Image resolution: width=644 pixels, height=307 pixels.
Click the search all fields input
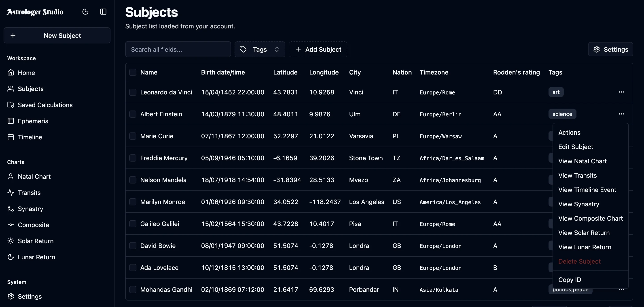[x=178, y=49]
